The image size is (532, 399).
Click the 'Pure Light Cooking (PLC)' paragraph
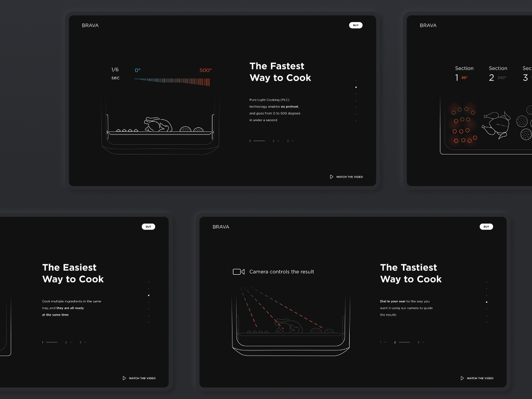[x=275, y=110]
